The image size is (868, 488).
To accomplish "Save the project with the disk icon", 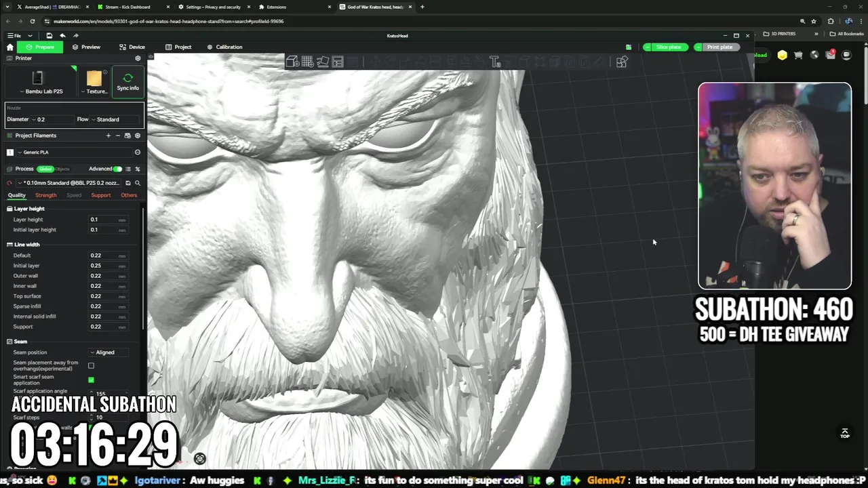I will (49, 35).
